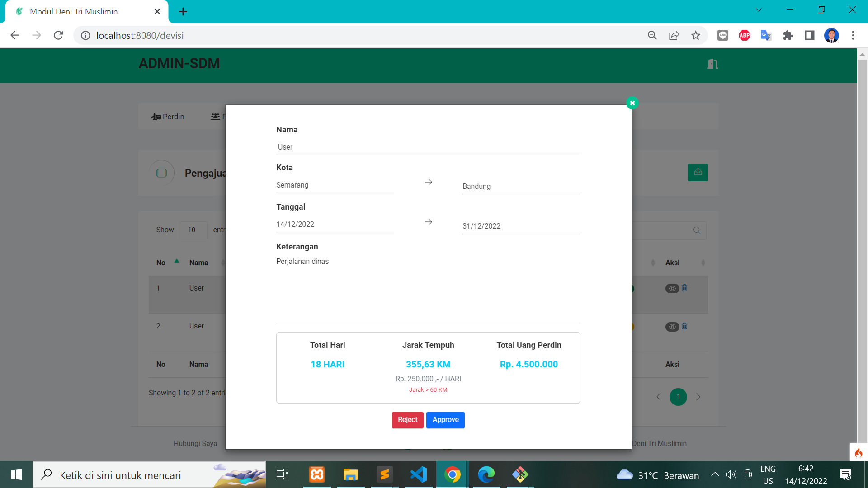
Task: Bookmark this page with star icon
Action: [695, 35]
